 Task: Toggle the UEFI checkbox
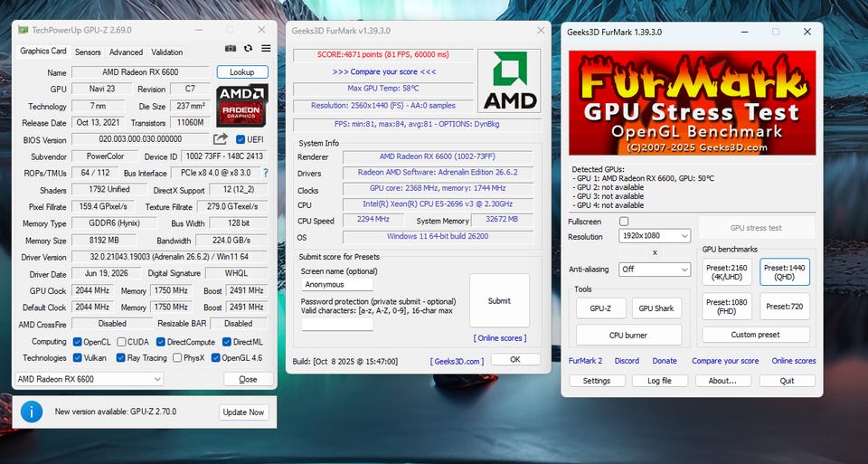click(241, 139)
